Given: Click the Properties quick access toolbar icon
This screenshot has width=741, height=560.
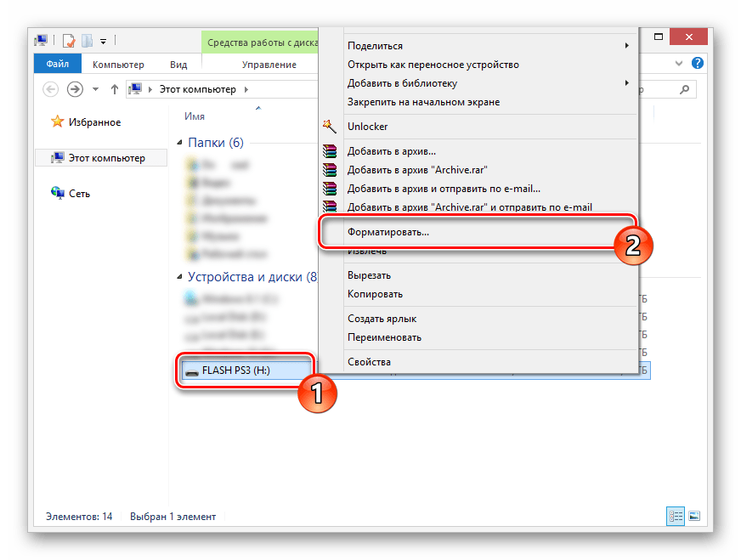Looking at the screenshot, I should 69,40.
